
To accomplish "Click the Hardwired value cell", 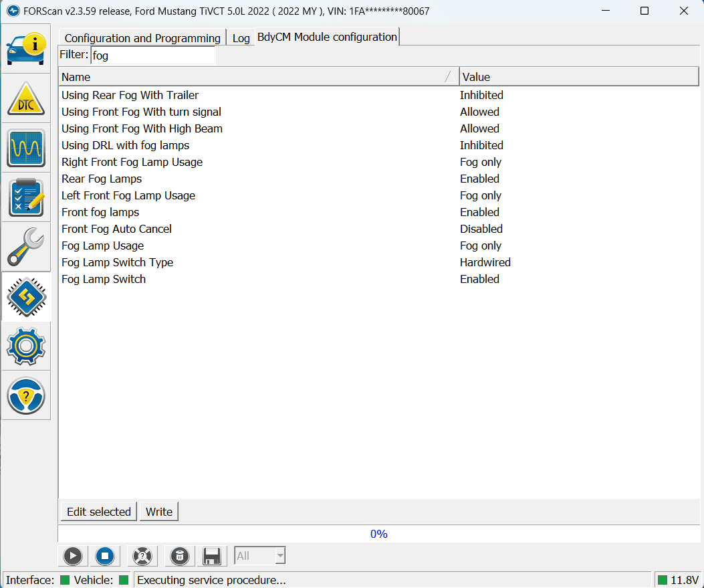I will (x=485, y=262).
